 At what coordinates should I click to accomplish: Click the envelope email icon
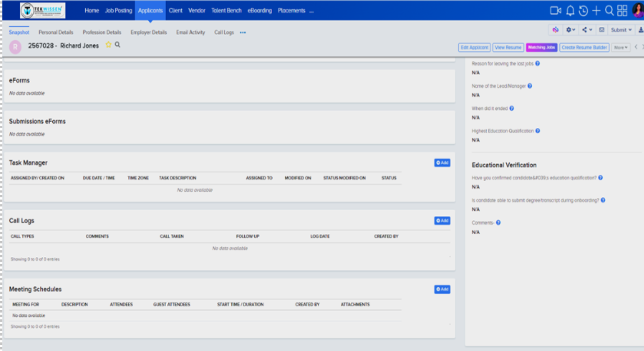pyautogui.click(x=601, y=30)
